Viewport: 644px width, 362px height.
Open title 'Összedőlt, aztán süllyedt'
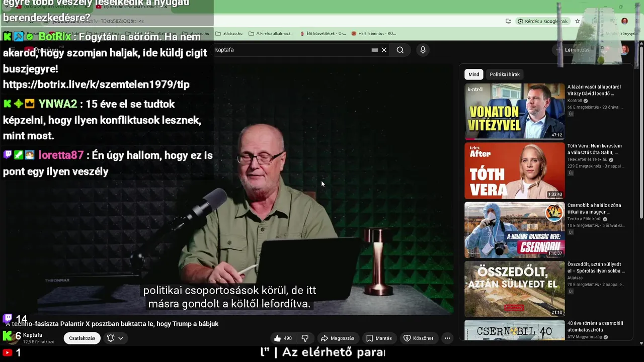[596, 267]
